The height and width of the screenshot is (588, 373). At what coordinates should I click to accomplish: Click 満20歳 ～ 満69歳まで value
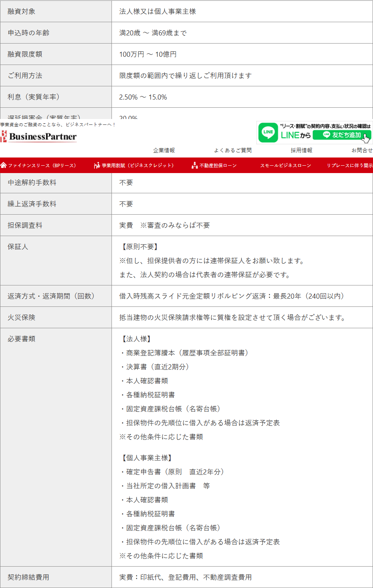(153, 33)
